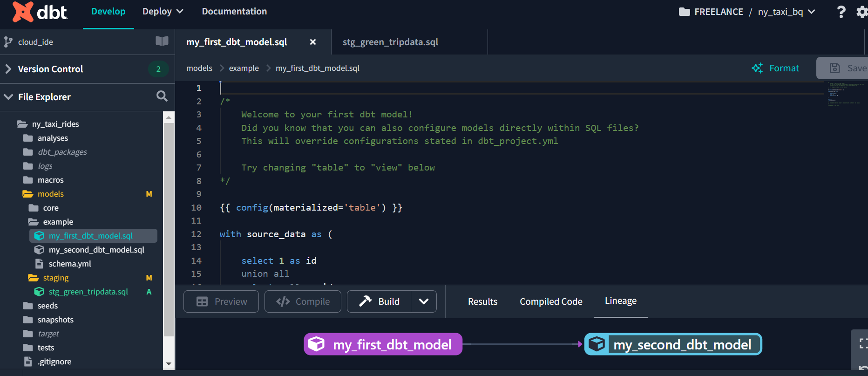Image resolution: width=868 pixels, height=376 pixels.
Task: Select the my_first_dbt_model lineage node
Action: pyautogui.click(x=383, y=344)
